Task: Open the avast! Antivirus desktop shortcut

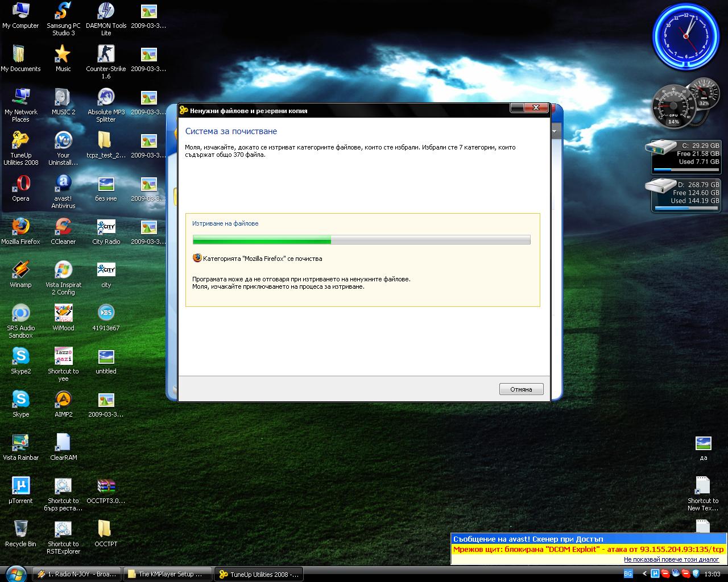Action: [x=63, y=192]
